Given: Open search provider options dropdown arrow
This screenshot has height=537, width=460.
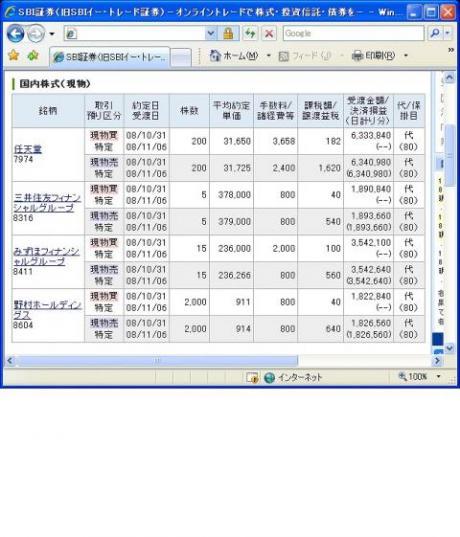Looking at the screenshot, I should 448,34.
